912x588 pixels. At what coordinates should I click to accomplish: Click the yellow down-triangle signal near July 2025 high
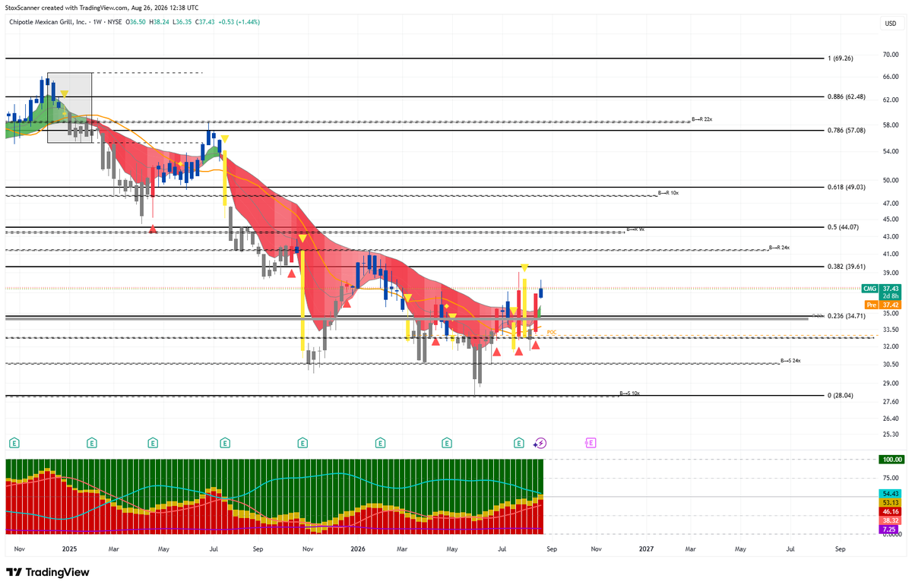coord(225,138)
